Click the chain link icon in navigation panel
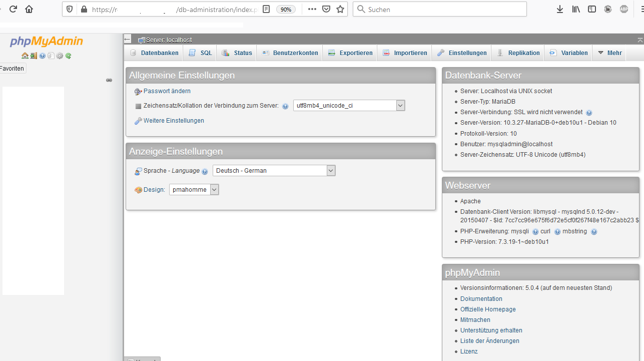This screenshot has width=644, height=361. coord(109,80)
